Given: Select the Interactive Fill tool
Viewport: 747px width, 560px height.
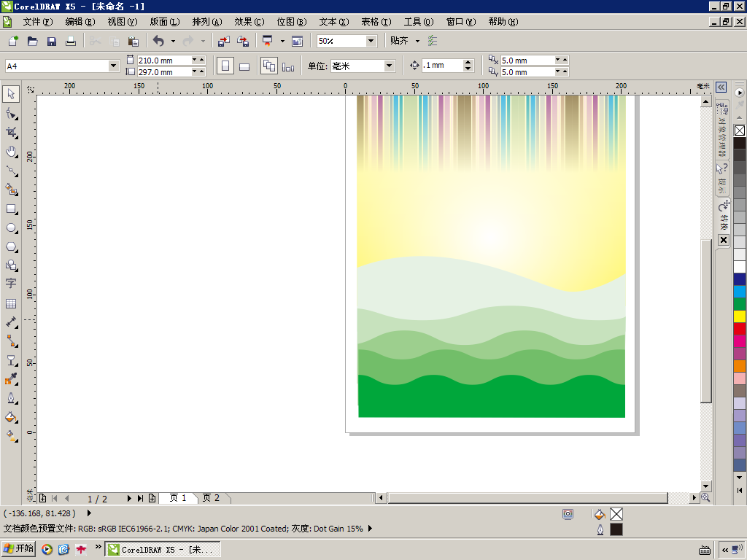Looking at the screenshot, I should point(11,436).
